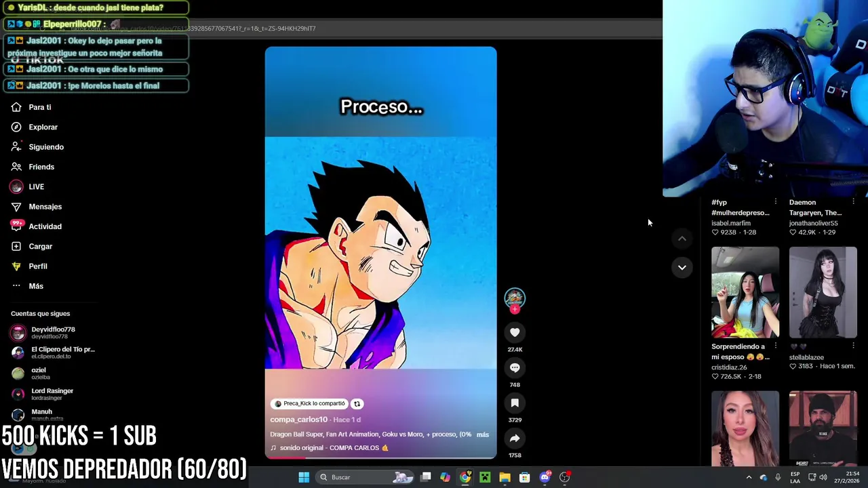This screenshot has width=868, height=488.
Task: Open the taskbar icon right of Discord
Action: [x=564, y=477]
